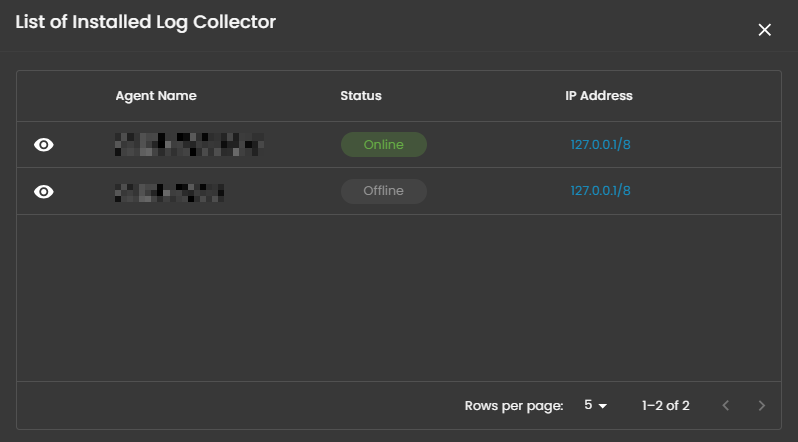Click the Status column header
Viewport: 798px width, 442px height.
pyautogui.click(x=361, y=96)
